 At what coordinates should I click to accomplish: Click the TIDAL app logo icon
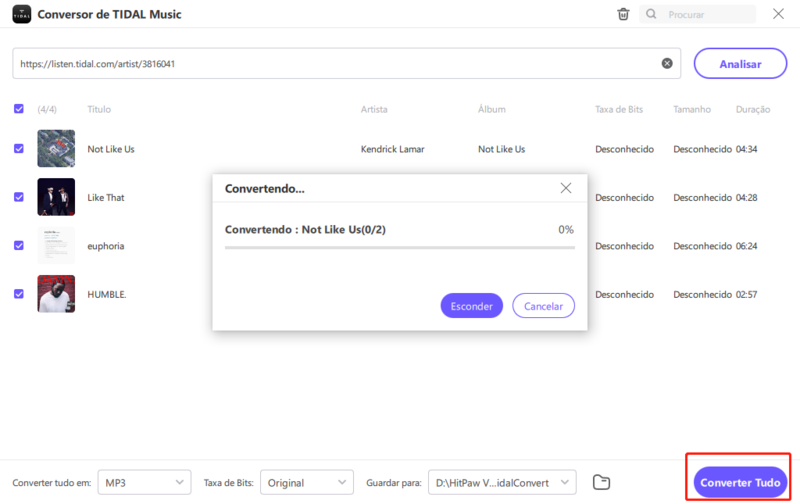[x=21, y=14]
